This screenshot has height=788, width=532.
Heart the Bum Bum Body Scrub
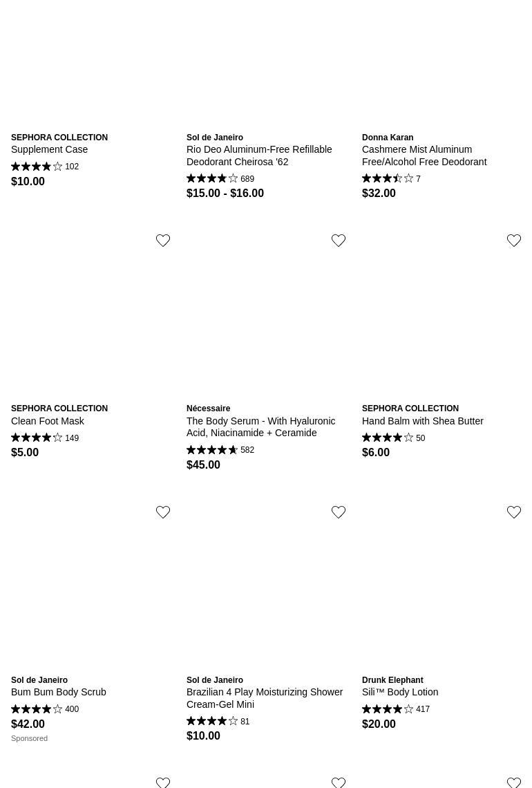(x=163, y=512)
